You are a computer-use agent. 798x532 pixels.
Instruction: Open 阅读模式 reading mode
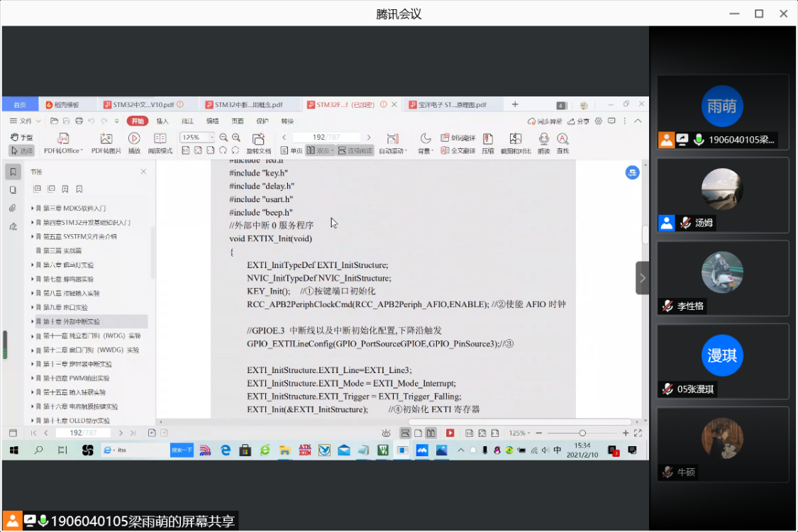pos(160,139)
